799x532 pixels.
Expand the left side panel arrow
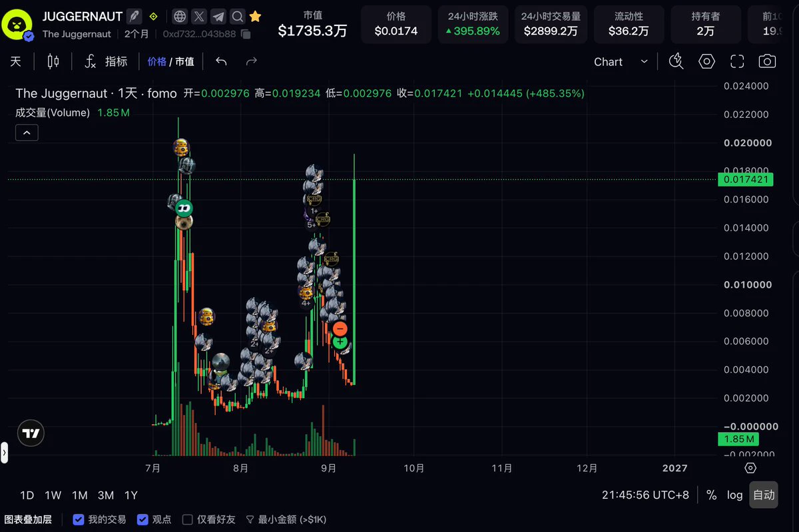click(x=4, y=453)
